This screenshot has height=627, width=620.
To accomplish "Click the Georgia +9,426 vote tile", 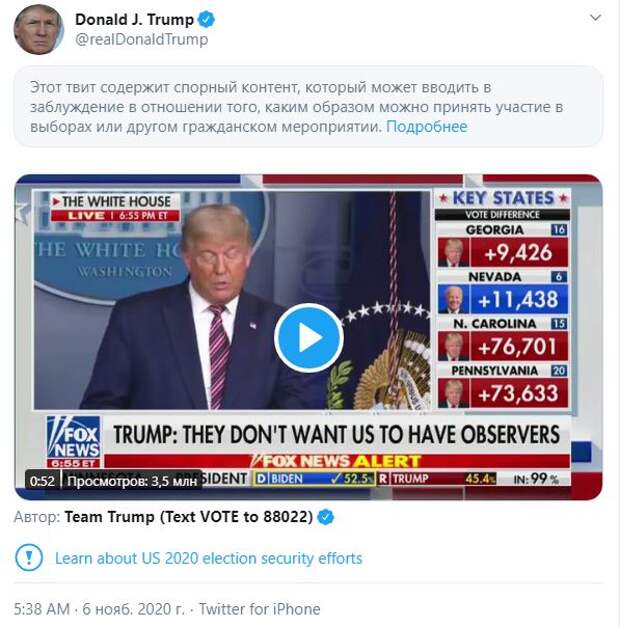I will (502, 246).
